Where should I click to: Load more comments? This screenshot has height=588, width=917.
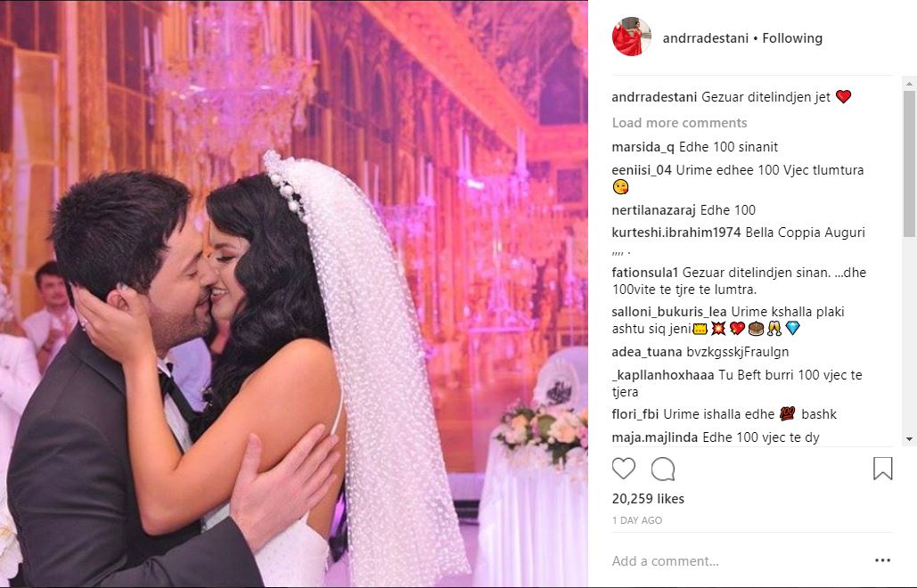(x=680, y=123)
